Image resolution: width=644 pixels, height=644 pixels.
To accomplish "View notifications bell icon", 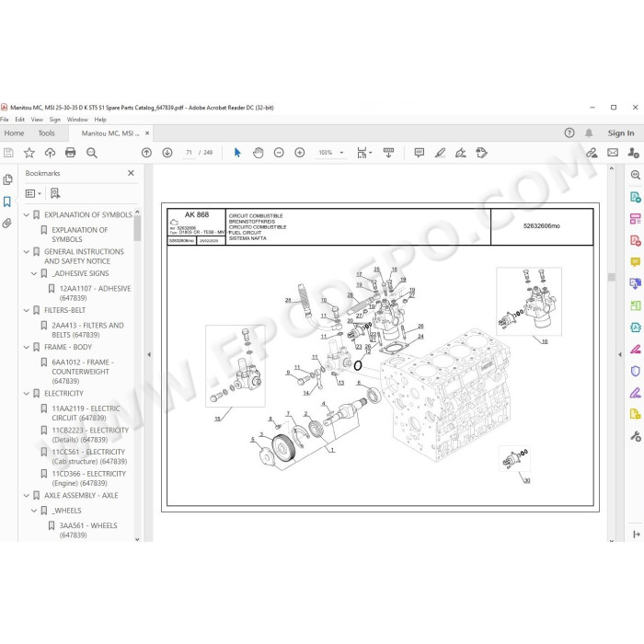I will [x=589, y=132].
